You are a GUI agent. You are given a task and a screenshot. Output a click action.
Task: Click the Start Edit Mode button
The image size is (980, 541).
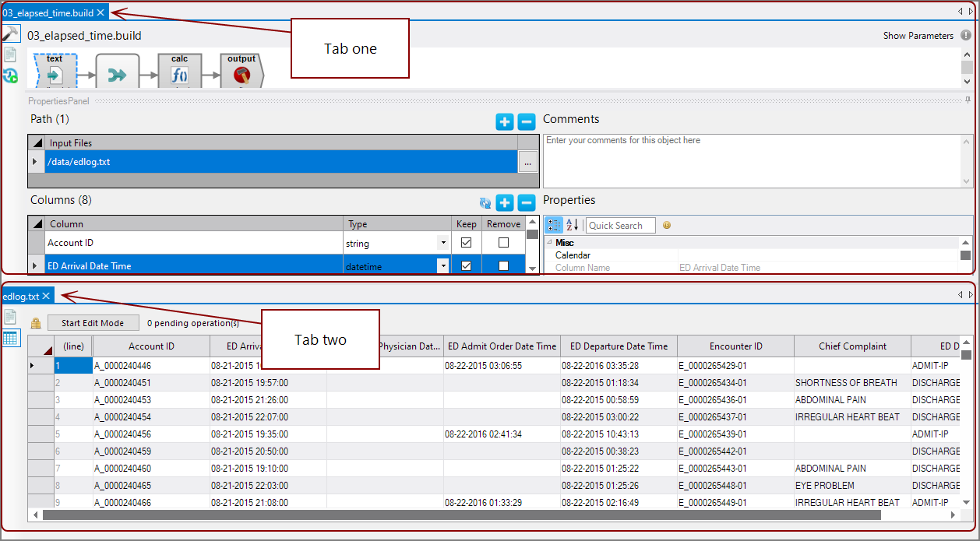[x=93, y=323]
